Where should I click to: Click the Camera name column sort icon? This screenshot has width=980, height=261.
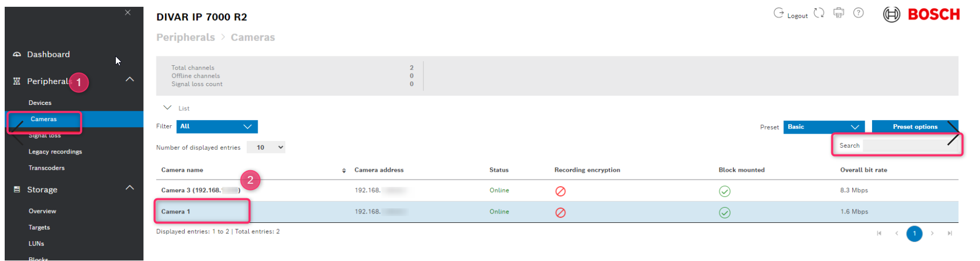pos(344,171)
